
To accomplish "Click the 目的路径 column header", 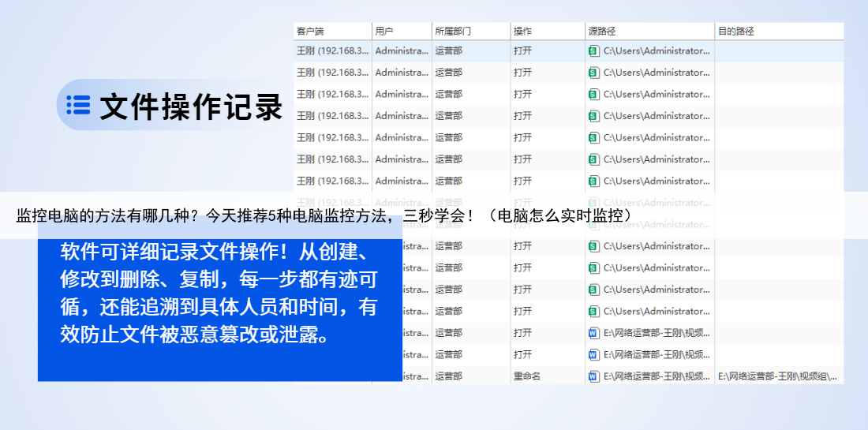I will click(735, 32).
